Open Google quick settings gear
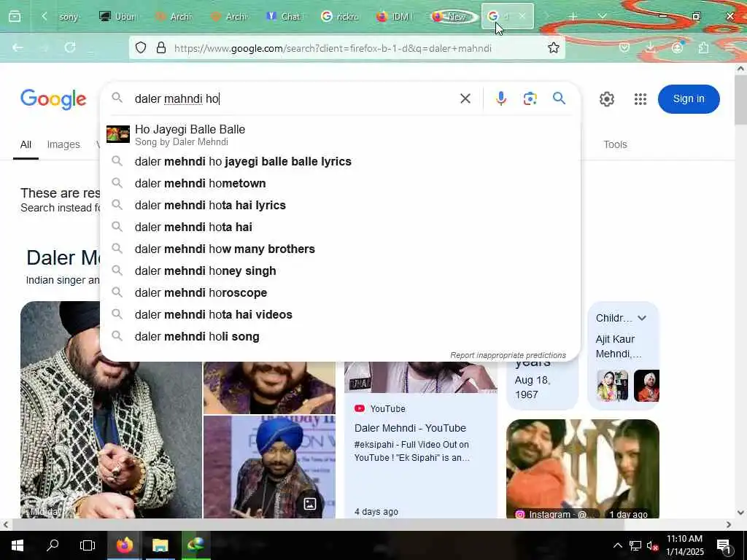Image resolution: width=747 pixels, height=560 pixels. (x=606, y=99)
